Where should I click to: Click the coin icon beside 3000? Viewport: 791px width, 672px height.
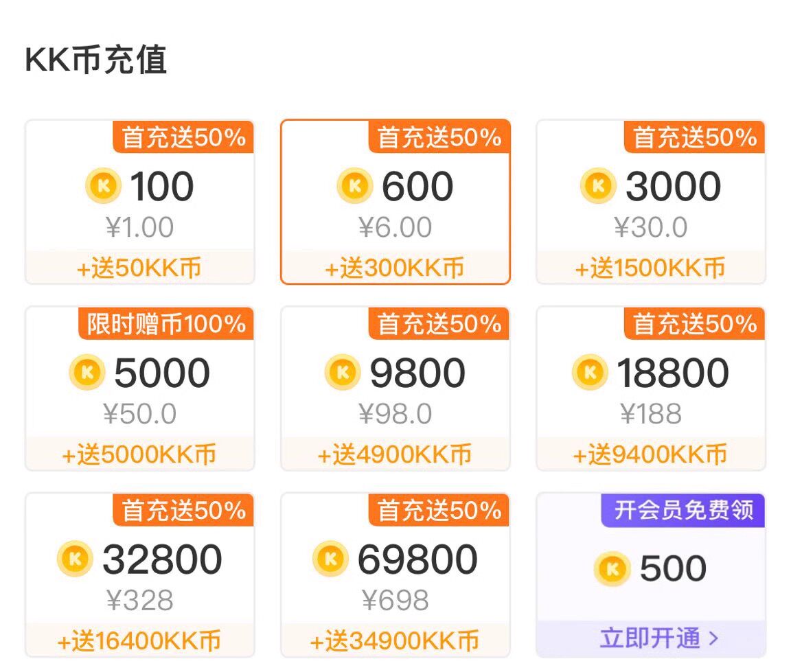(x=598, y=187)
